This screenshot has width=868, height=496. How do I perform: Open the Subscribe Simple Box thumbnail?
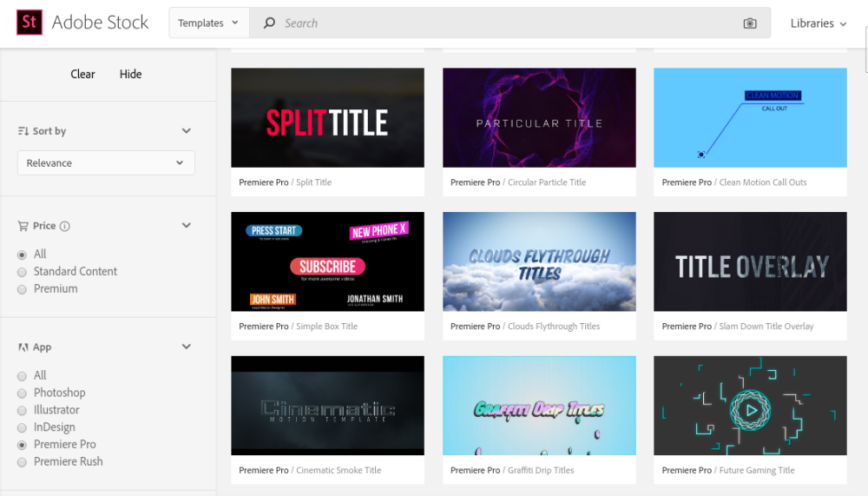(x=328, y=261)
